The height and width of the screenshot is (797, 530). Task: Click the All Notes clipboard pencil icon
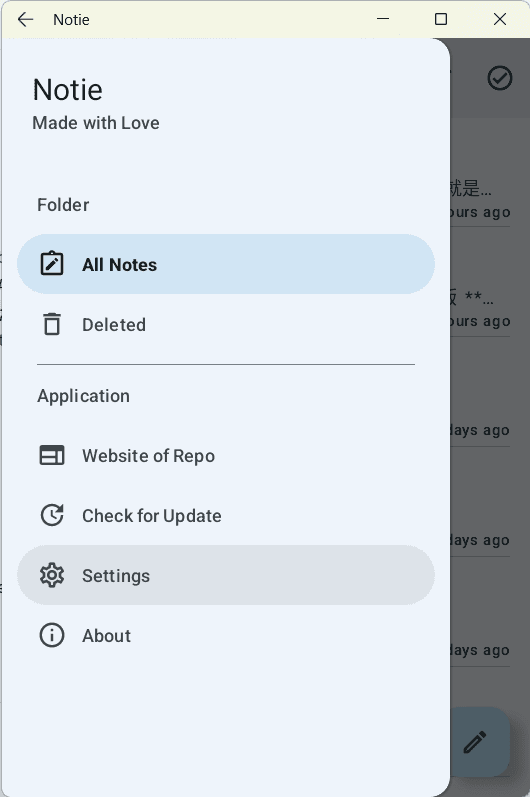pos(52,264)
